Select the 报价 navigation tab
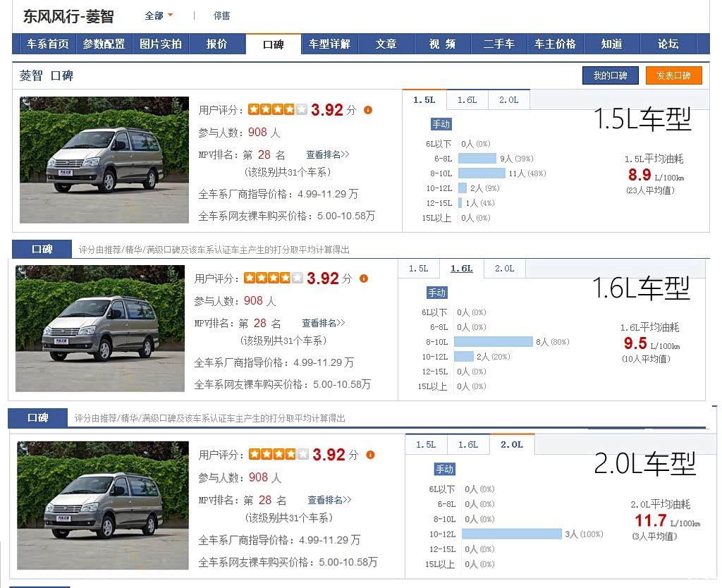The width and height of the screenshot is (722, 588). tap(217, 44)
